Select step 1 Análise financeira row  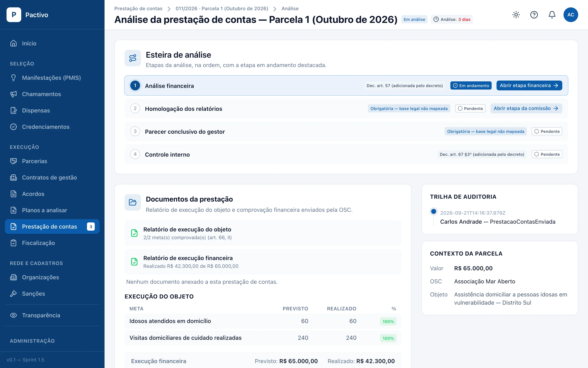(x=346, y=85)
